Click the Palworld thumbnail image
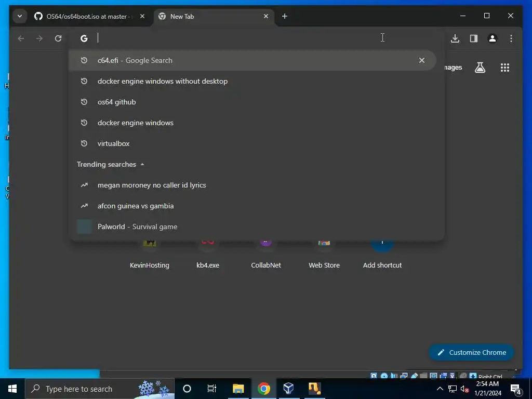This screenshot has height=399, width=532. [84, 227]
